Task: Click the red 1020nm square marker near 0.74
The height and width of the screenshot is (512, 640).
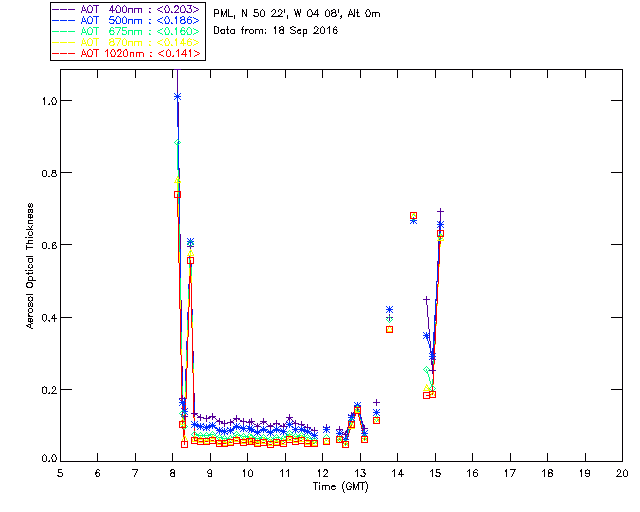Action: (x=177, y=195)
